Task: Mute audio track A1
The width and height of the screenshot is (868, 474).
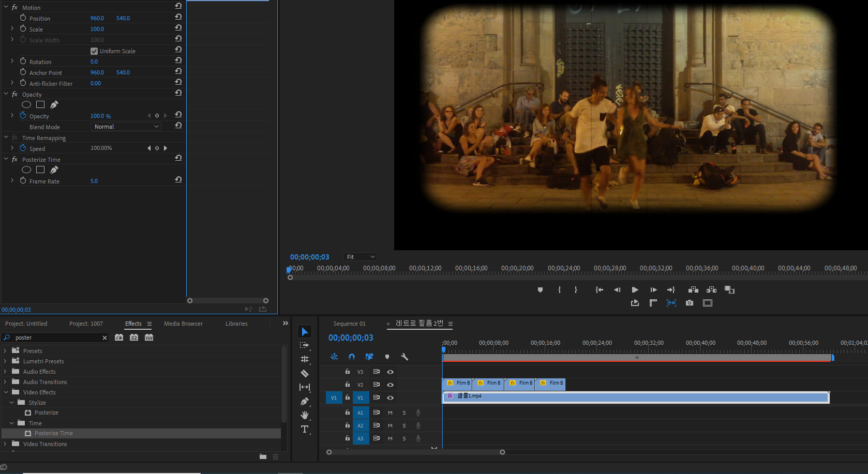Action: point(390,412)
